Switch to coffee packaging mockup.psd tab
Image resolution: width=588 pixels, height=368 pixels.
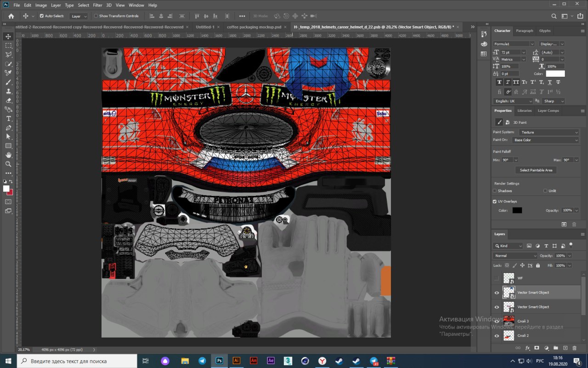point(254,27)
